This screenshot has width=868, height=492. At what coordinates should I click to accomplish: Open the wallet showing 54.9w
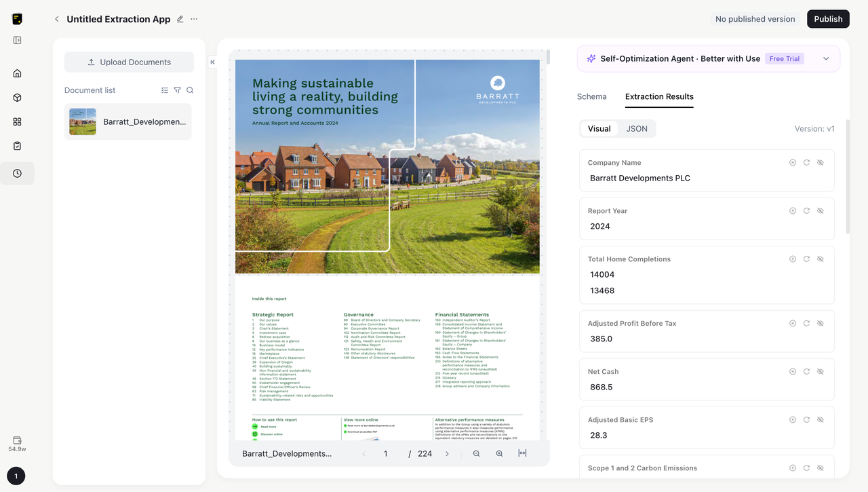pos(18,444)
